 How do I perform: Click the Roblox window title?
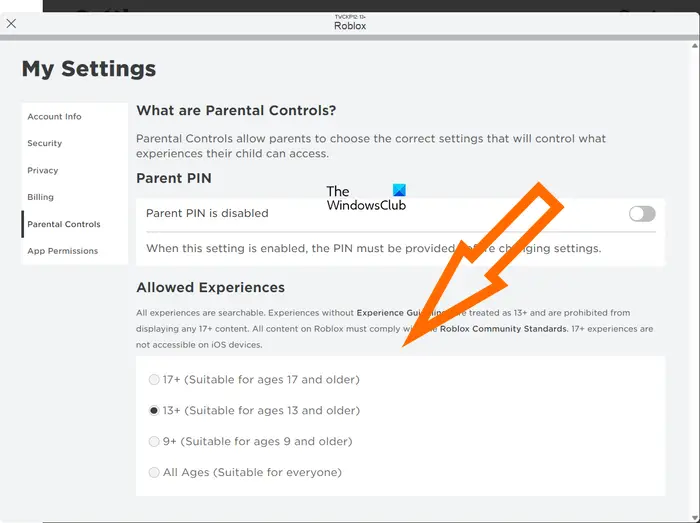click(x=350, y=26)
